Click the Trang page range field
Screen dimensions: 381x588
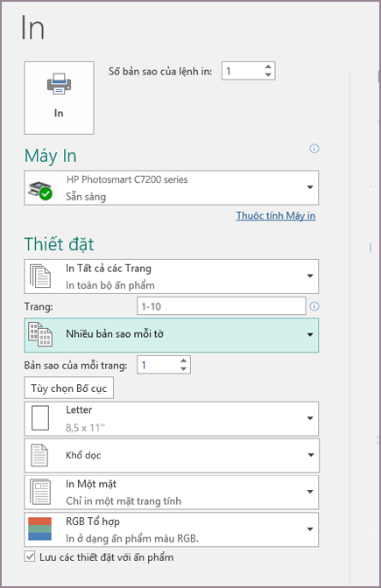coord(221,306)
